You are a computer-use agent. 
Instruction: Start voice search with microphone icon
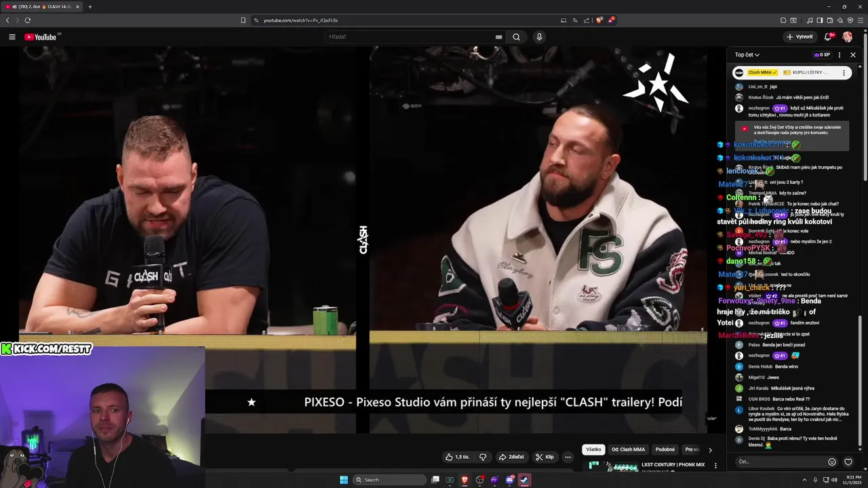pyautogui.click(x=539, y=37)
